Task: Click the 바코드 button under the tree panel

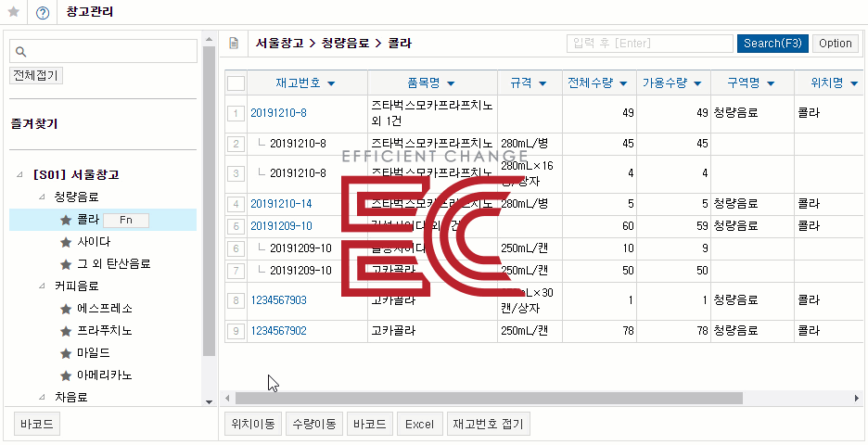Action: tap(36, 425)
